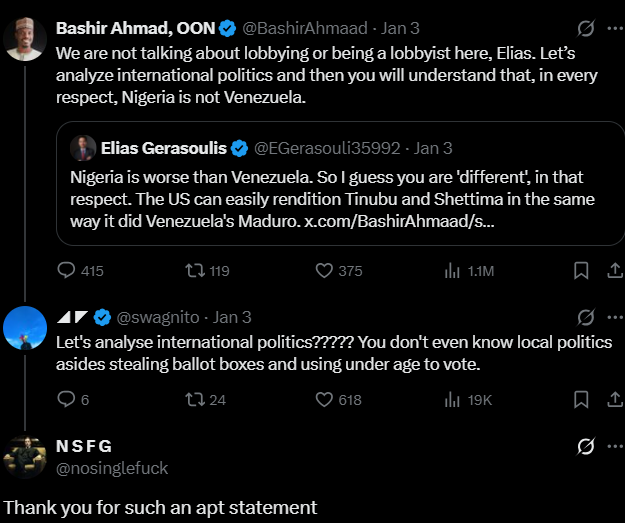The height and width of the screenshot is (523, 625).
Task: Repost swagnito's tweet with 24 reposts
Action: tap(193, 399)
